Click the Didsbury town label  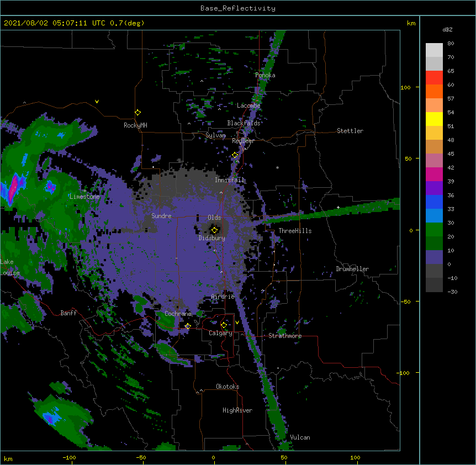click(x=212, y=238)
